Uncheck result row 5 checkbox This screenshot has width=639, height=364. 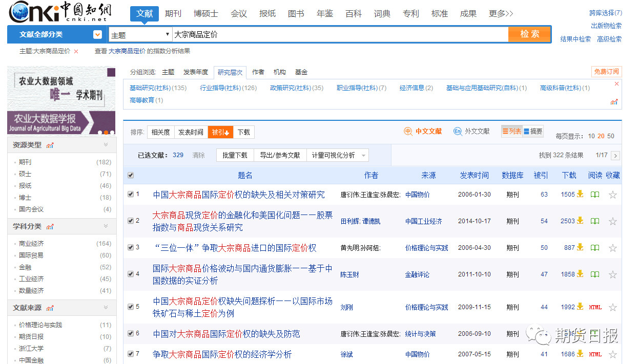click(131, 307)
